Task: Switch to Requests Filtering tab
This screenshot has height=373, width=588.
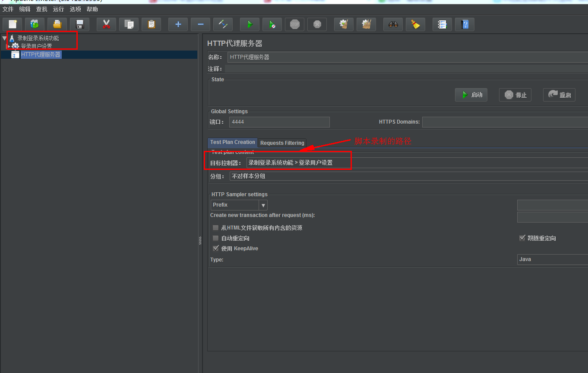Action: (282, 143)
